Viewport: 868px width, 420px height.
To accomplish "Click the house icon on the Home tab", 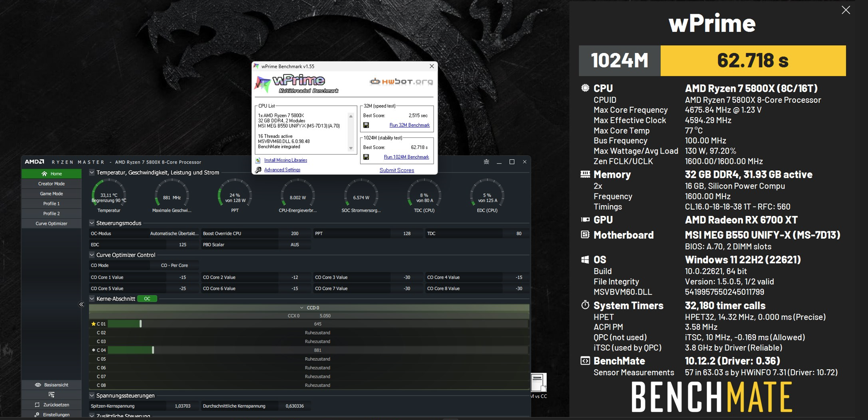I will tap(44, 174).
